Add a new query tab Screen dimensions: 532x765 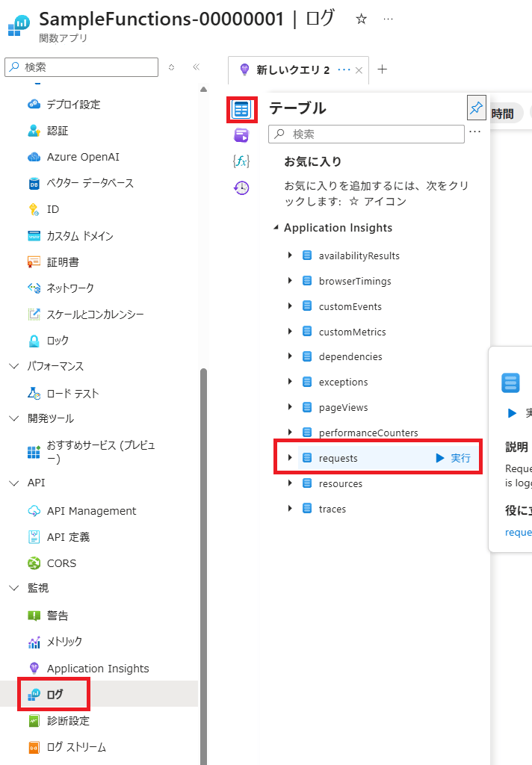pos(383,69)
